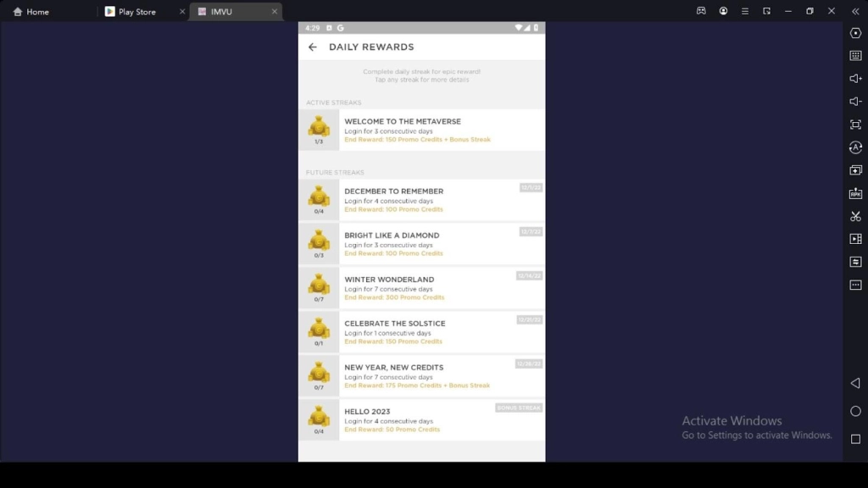
Task: Switch to the Home tab
Action: (x=31, y=12)
